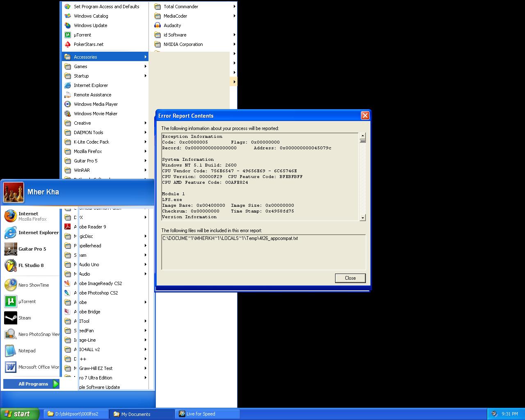Launch Microsoft Office Word icon

point(11,367)
